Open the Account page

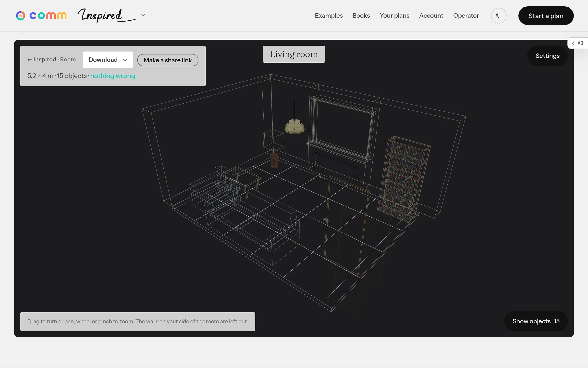[431, 16]
